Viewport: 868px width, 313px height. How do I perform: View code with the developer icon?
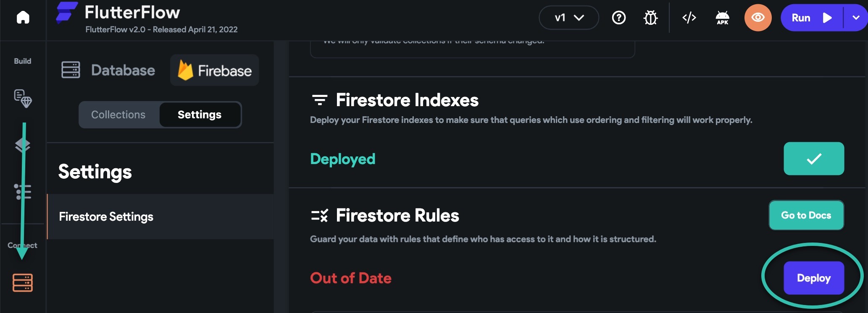click(689, 18)
